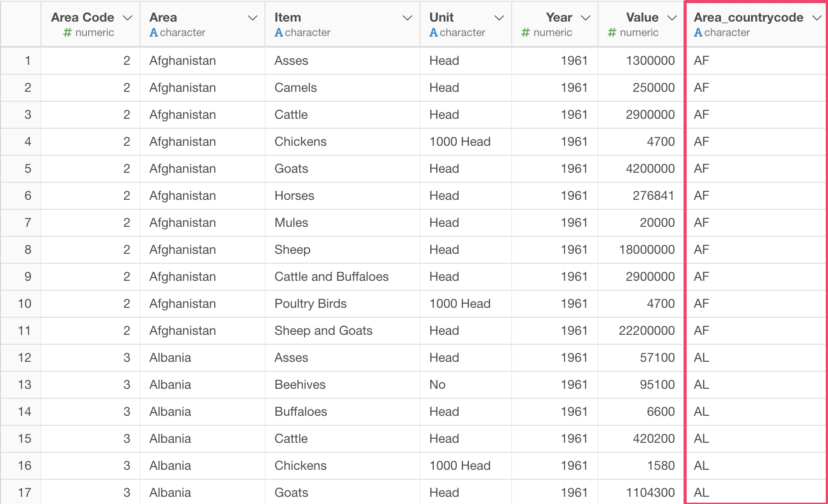Screen dimensions: 828x504
Task: Select row number 17
Action: pyautogui.click(x=21, y=492)
